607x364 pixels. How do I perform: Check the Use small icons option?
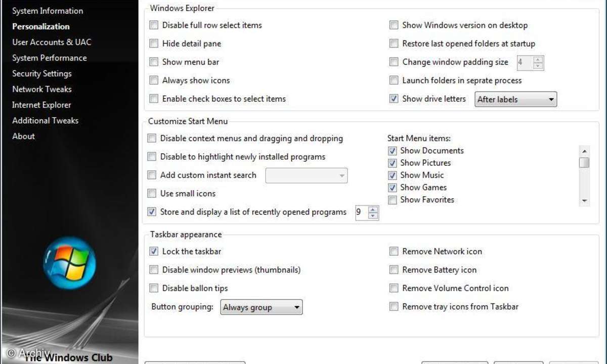tap(152, 194)
